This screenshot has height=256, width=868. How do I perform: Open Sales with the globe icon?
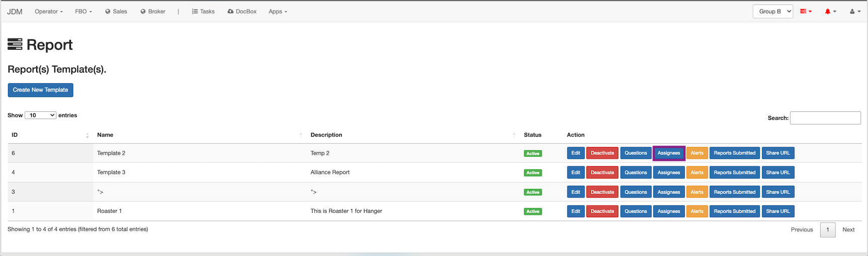coord(116,12)
